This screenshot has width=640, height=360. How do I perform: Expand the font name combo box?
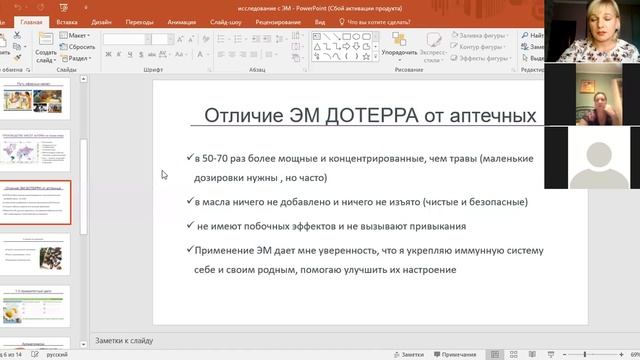147,39
